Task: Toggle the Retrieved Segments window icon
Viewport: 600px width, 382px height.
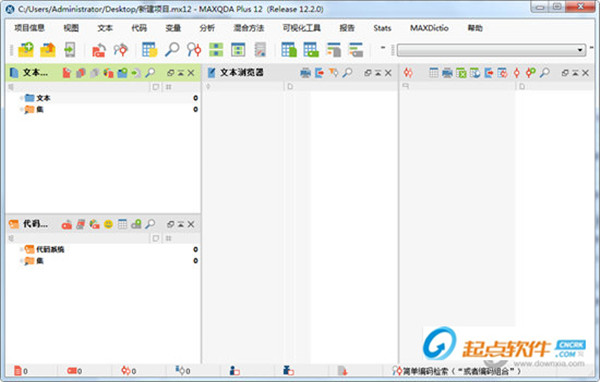Action: [356, 50]
